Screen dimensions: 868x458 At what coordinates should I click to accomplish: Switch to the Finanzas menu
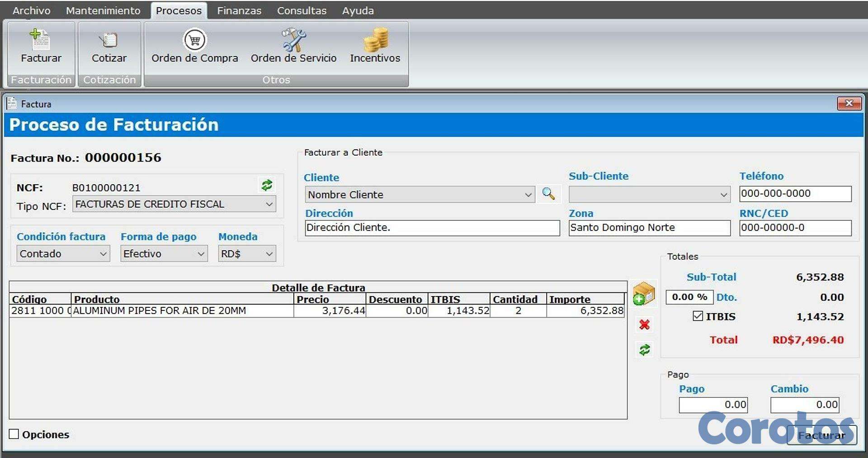pyautogui.click(x=239, y=10)
